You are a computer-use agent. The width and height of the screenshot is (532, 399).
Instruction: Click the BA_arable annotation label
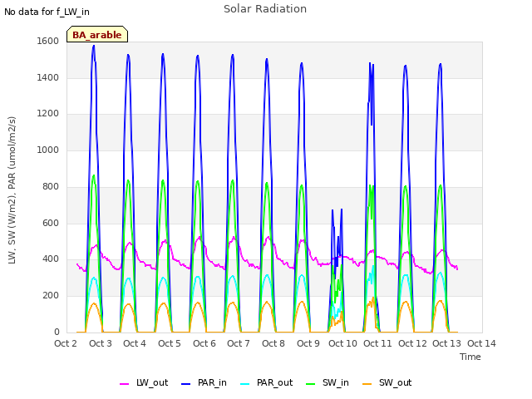pyautogui.click(x=97, y=35)
